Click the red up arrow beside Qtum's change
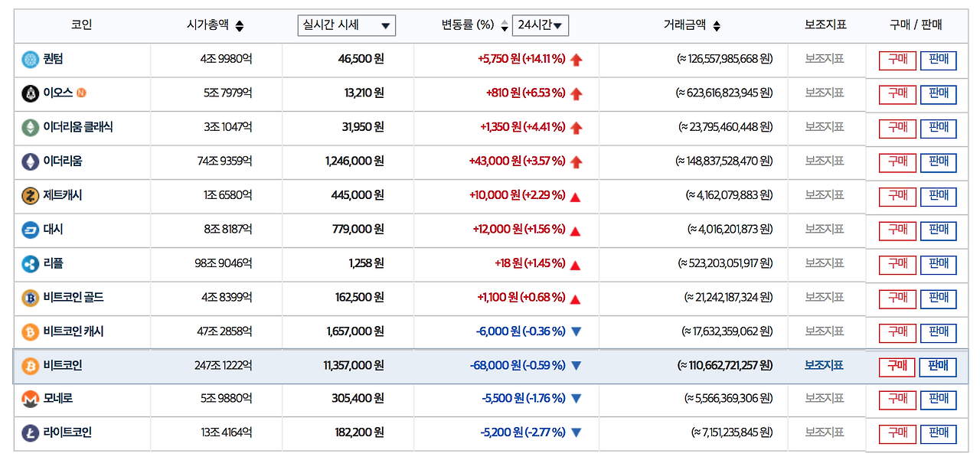The height and width of the screenshot is (460, 980). pyautogui.click(x=577, y=60)
